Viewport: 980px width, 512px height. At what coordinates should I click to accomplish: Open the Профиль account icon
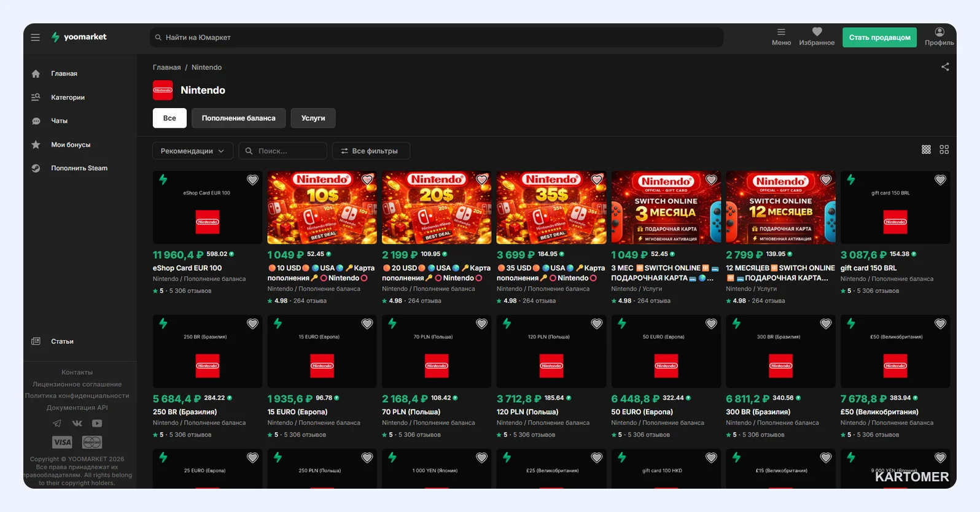[939, 37]
